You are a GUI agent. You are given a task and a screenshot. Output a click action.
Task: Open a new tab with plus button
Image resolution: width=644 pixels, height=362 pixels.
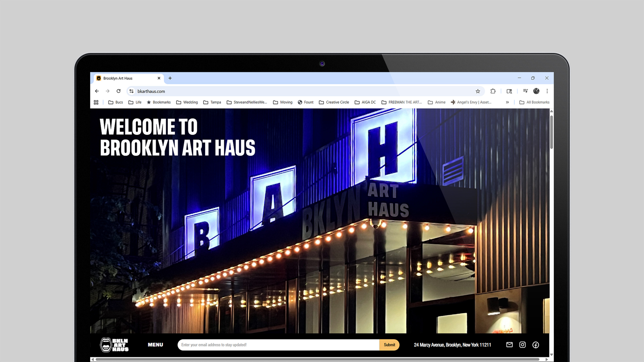pos(170,78)
